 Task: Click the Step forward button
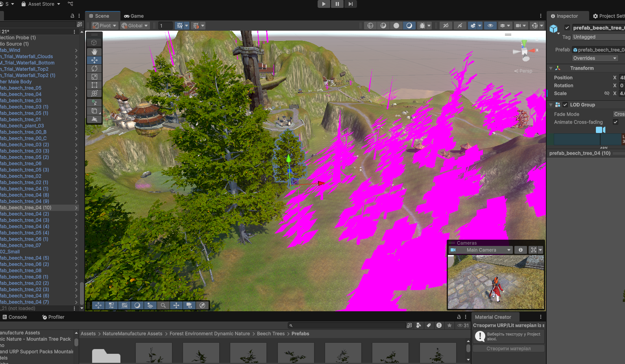350,4
